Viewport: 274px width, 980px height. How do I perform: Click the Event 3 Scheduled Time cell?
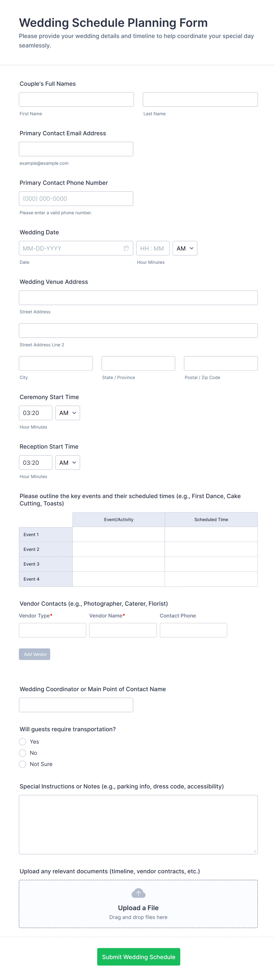(211, 564)
